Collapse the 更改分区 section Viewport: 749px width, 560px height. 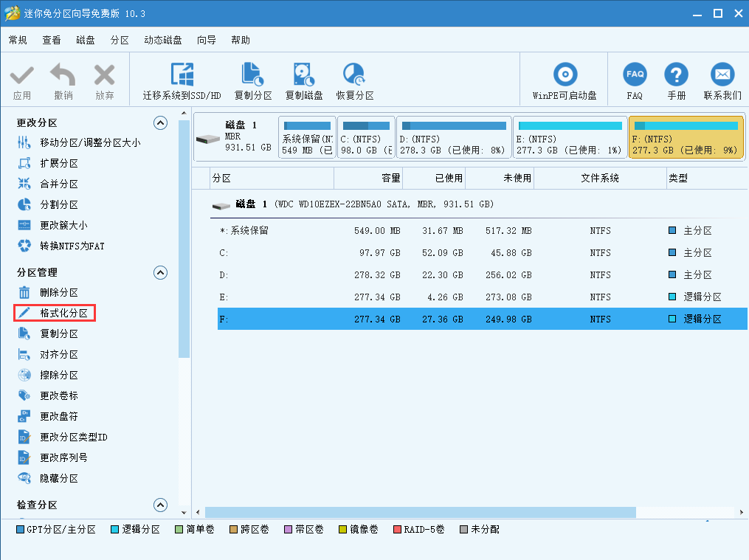pyautogui.click(x=161, y=123)
